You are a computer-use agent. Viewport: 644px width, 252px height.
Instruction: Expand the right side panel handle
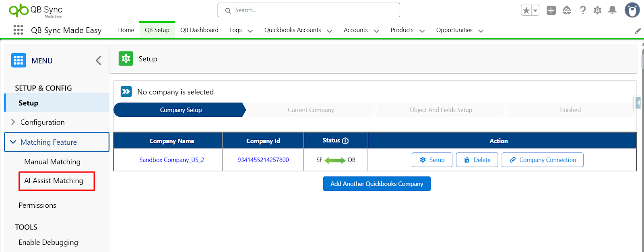point(638,103)
